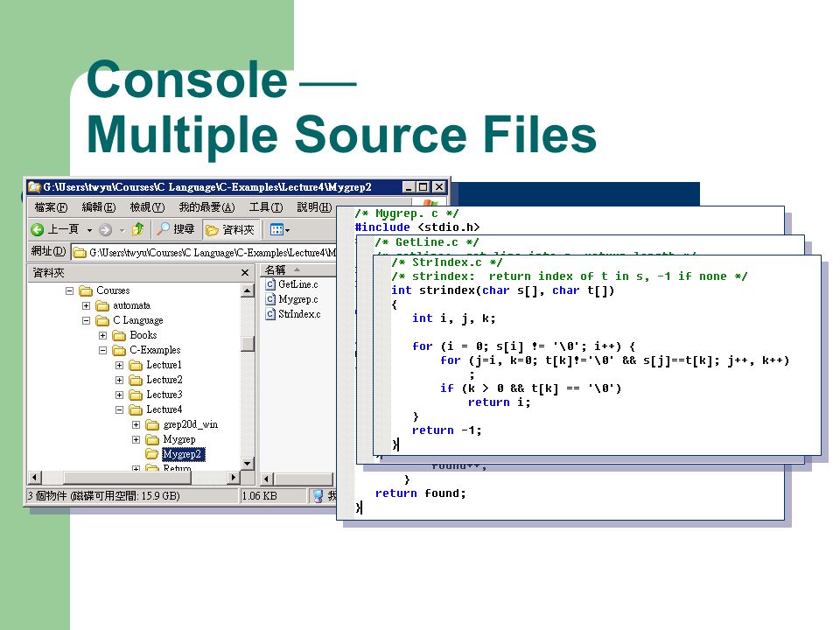Click tree pane scroll down arrow
Viewport: 840px width, 630px height.
click(247, 464)
